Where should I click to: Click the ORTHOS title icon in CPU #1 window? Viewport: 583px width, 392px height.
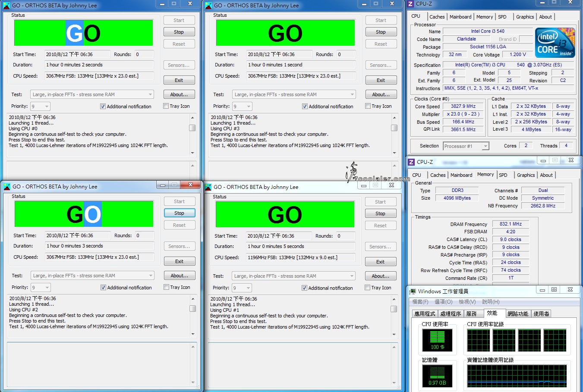point(208,187)
